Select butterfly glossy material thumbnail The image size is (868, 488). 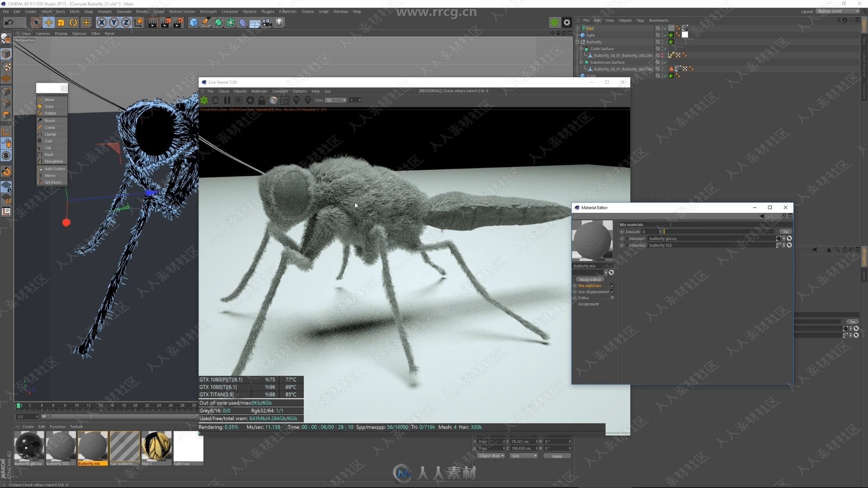(29, 446)
